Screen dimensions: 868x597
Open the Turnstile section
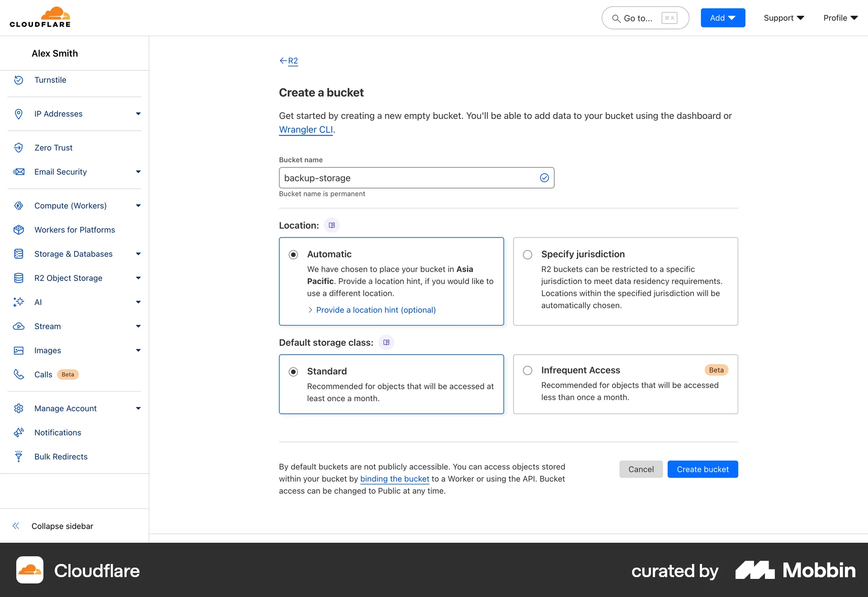[50, 80]
